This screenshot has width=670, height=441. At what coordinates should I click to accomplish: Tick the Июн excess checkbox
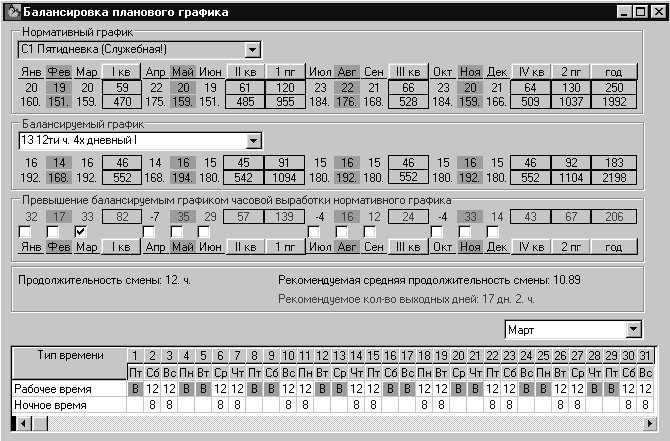[204, 232]
